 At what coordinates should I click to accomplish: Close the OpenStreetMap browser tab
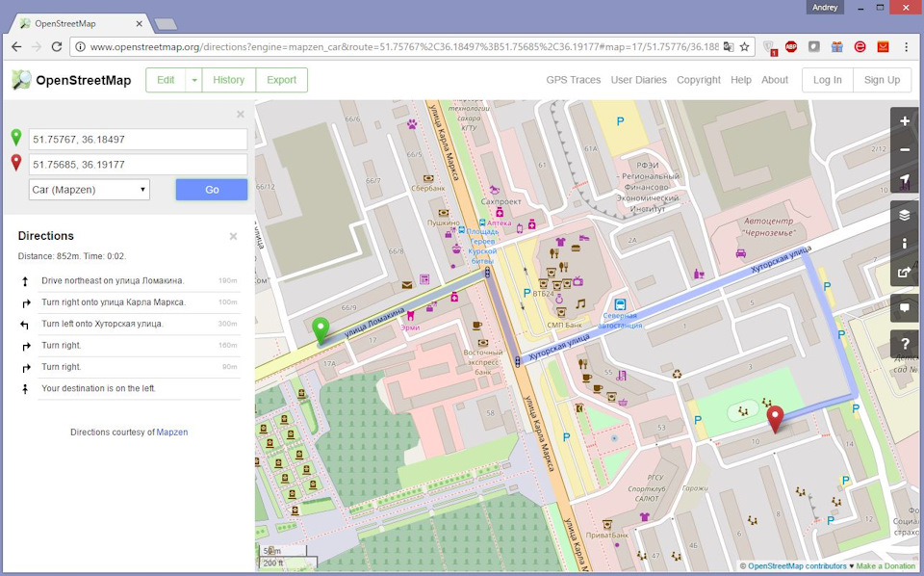(139, 23)
